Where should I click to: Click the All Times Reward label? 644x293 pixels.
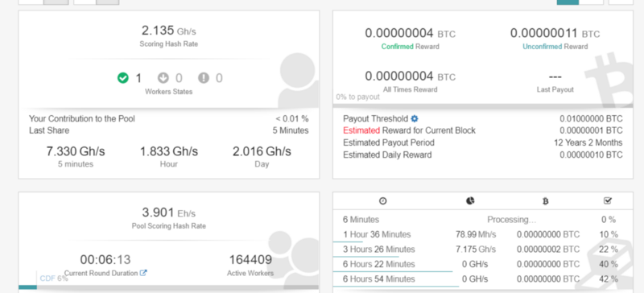coord(410,89)
